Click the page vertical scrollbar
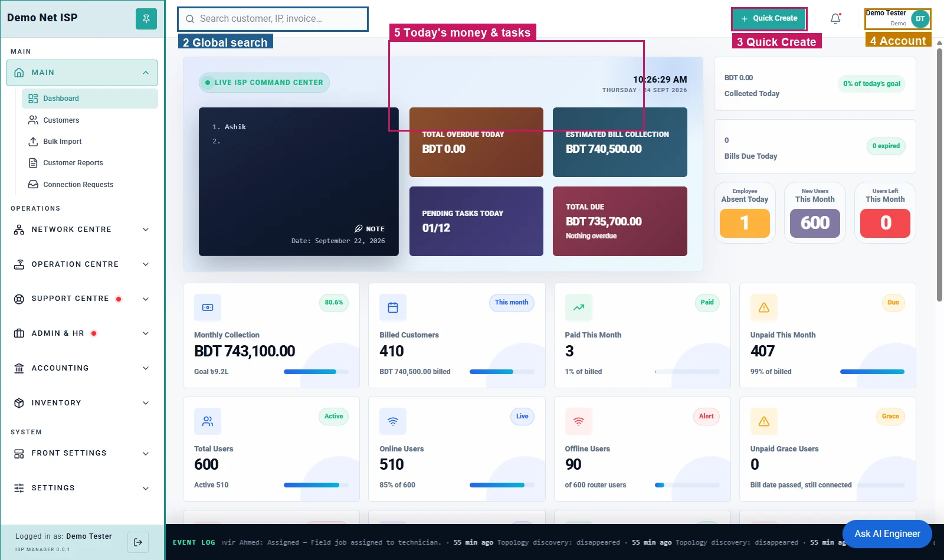The height and width of the screenshot is (560, 944). 939,175
